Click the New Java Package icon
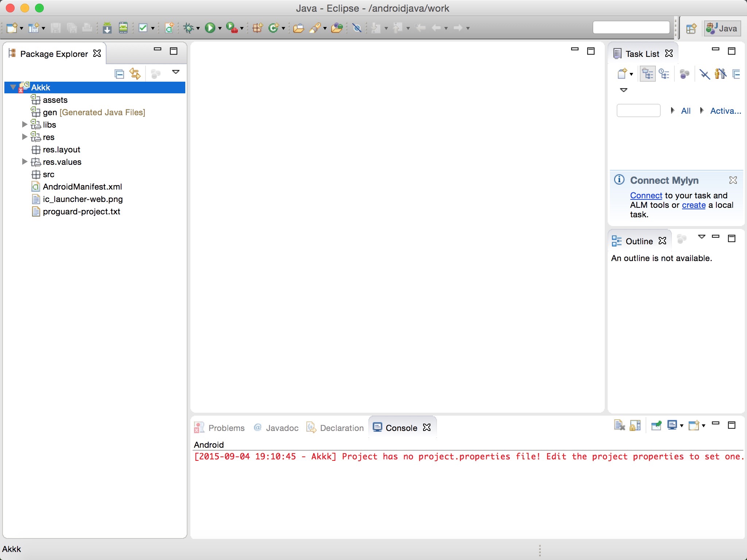This screenshot has width=747, height=560. pyautogui.click(x=258, y=28)
